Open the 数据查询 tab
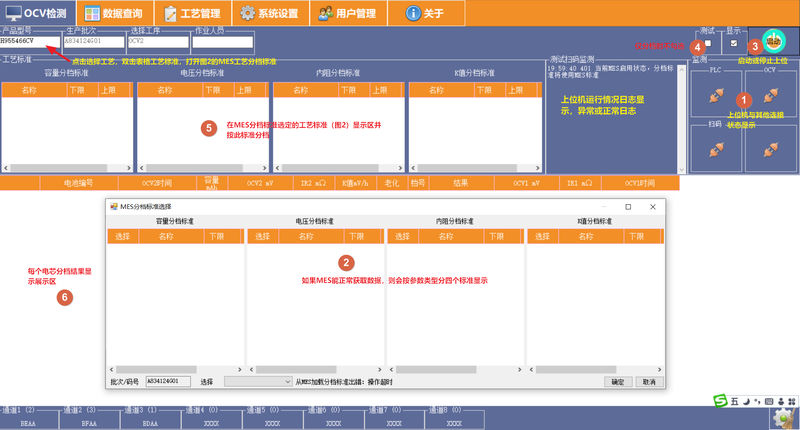 coord(114,13)
